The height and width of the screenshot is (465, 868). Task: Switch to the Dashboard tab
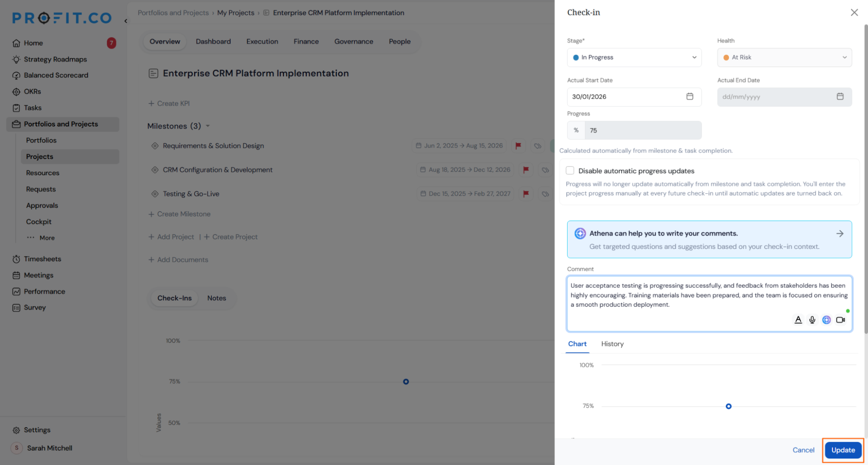[x=213, y=42]
